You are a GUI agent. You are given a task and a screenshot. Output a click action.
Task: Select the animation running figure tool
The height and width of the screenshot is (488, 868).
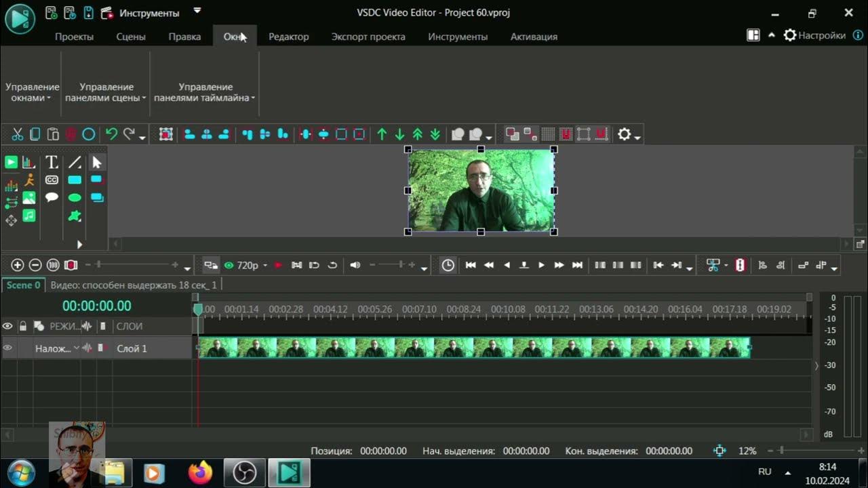(28, 180)
